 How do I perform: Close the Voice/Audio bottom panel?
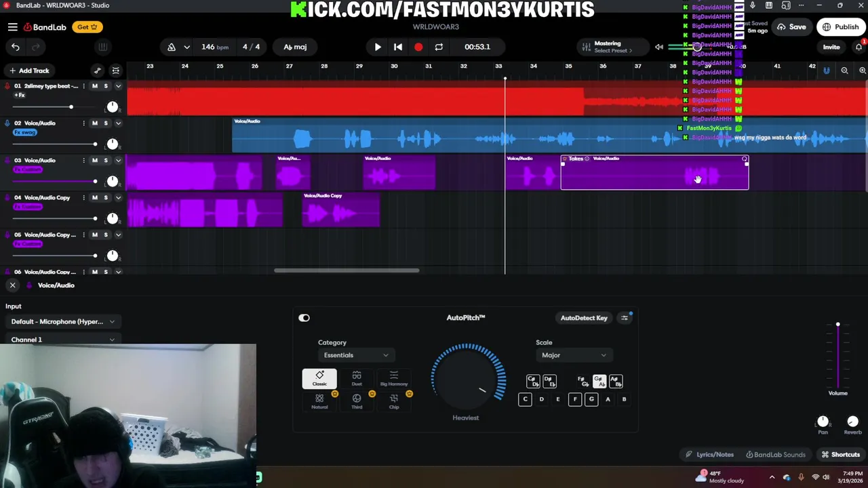pos(12,285)
